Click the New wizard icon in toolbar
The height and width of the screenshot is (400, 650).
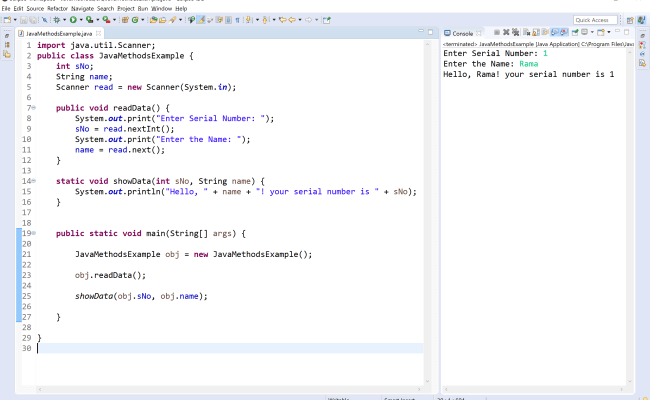tap(7, 20)
